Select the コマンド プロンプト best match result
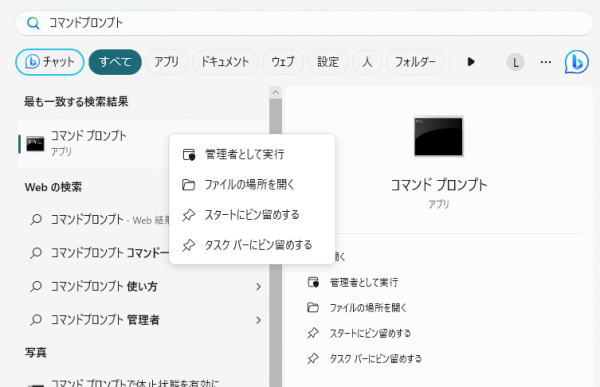Viewport: 600px width, 387px height. [x=94, y=144]
